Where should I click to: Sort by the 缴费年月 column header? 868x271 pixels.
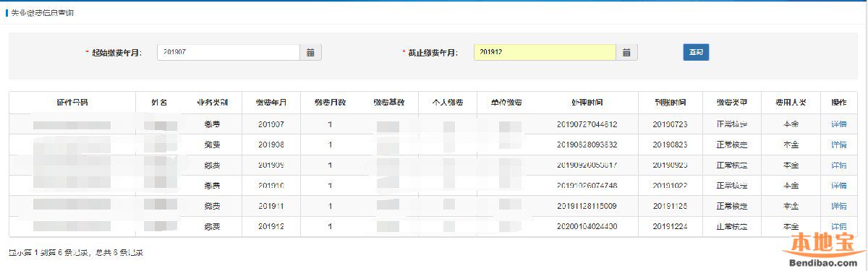pos(271,103)
